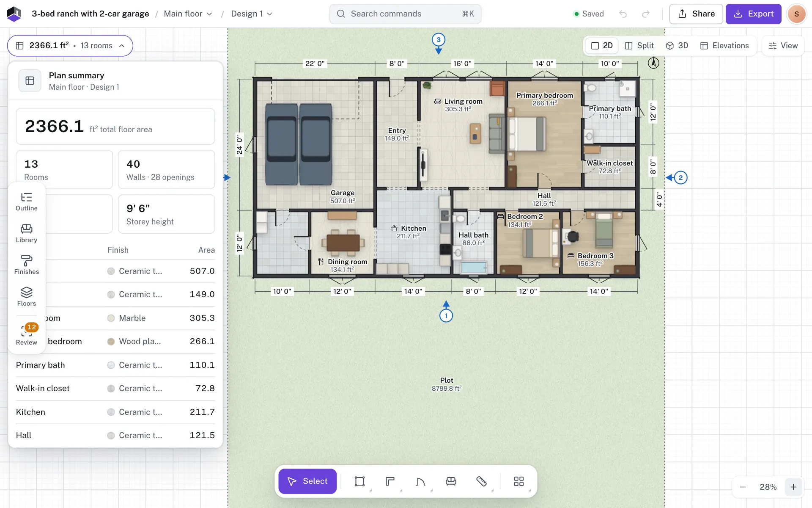Click the Export button
This screenshot has width=812, height=508.
click(x=753, y=14)
